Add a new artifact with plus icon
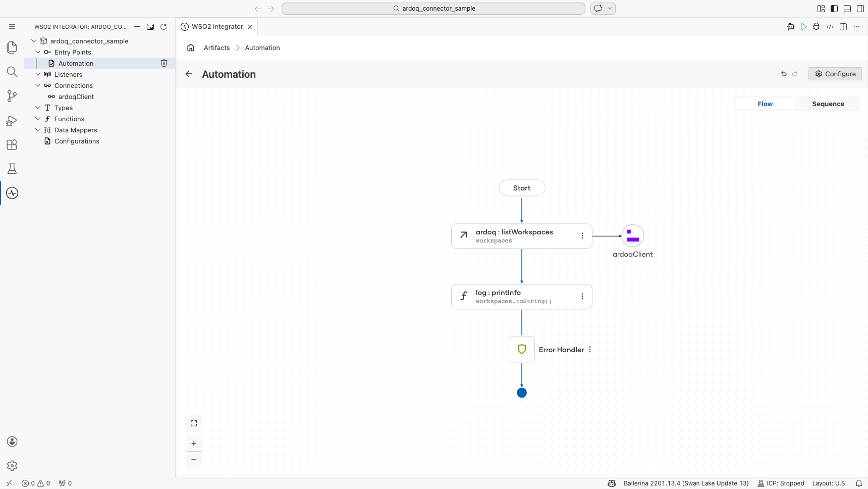This screenshot has height=489, width=868. 137,27
